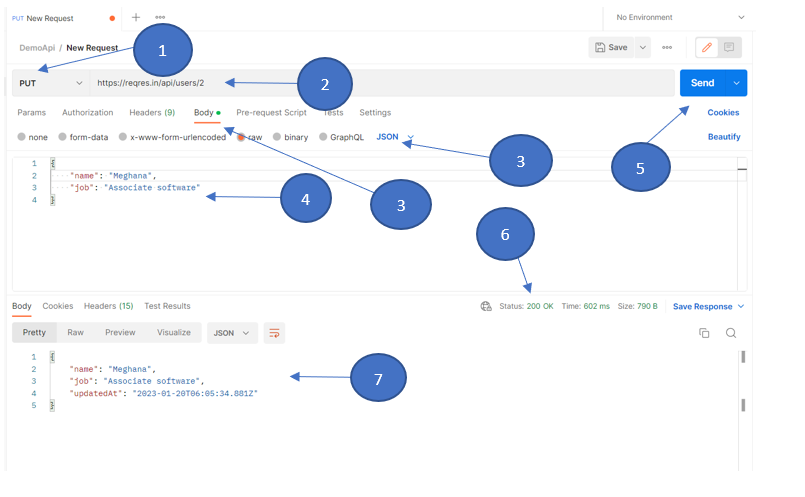Expand the Send button arrow
805x497 pixels.
click(x=736, y=83)
